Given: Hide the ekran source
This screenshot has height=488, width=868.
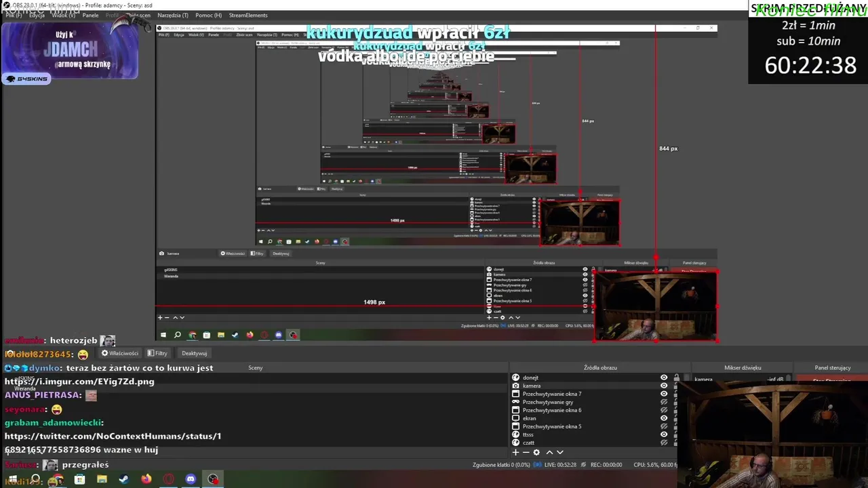Looking at the screenshot, I should (x=664, y=418).
